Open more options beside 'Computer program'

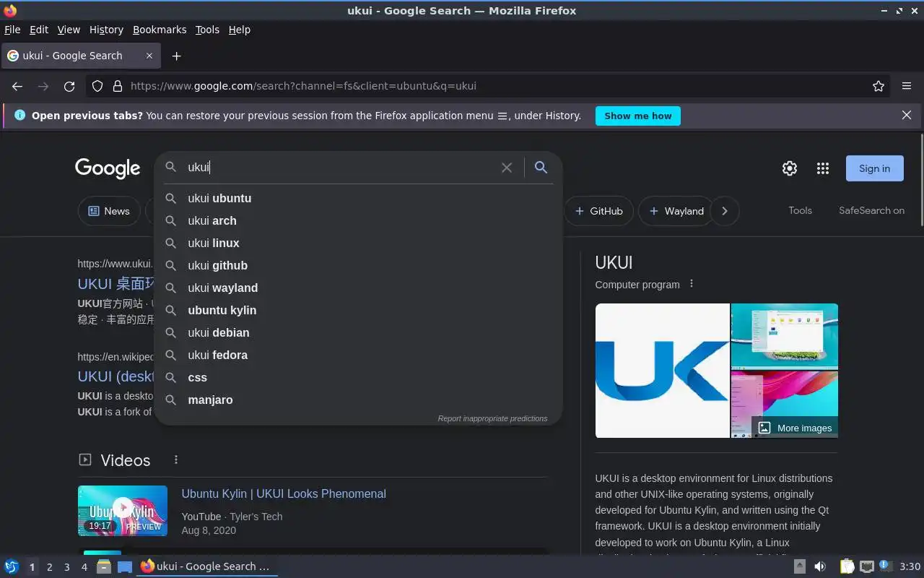[x=692, y=284]
